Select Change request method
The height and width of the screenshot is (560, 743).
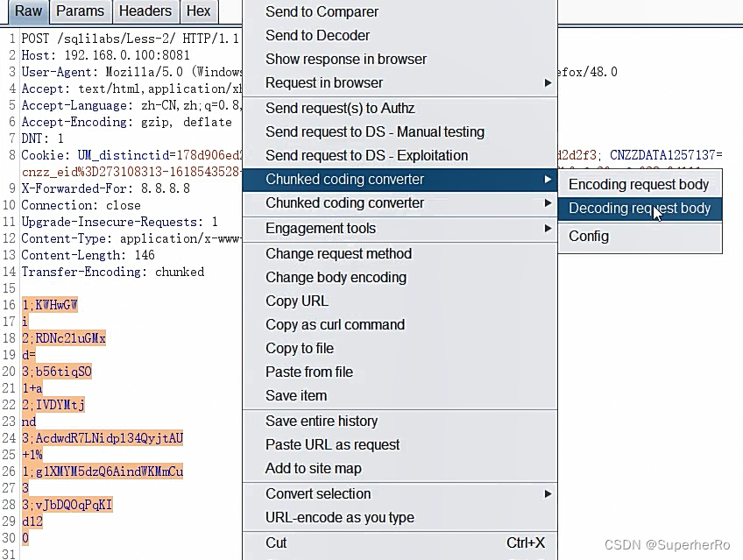point(340,253)
